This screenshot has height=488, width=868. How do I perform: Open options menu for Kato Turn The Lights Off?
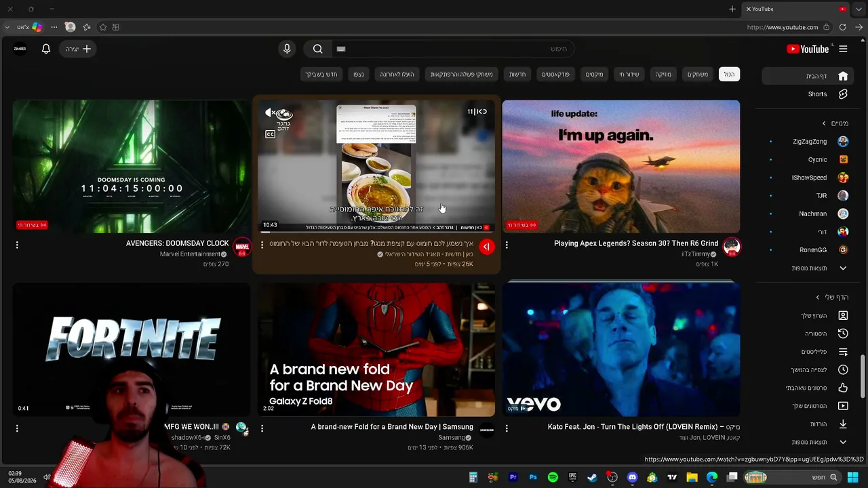507,428
